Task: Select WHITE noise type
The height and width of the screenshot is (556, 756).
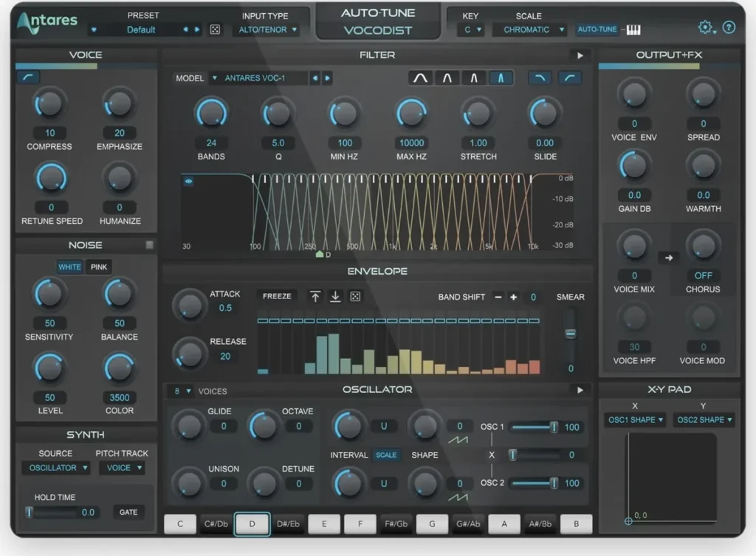Action: (x=69, y=267)
